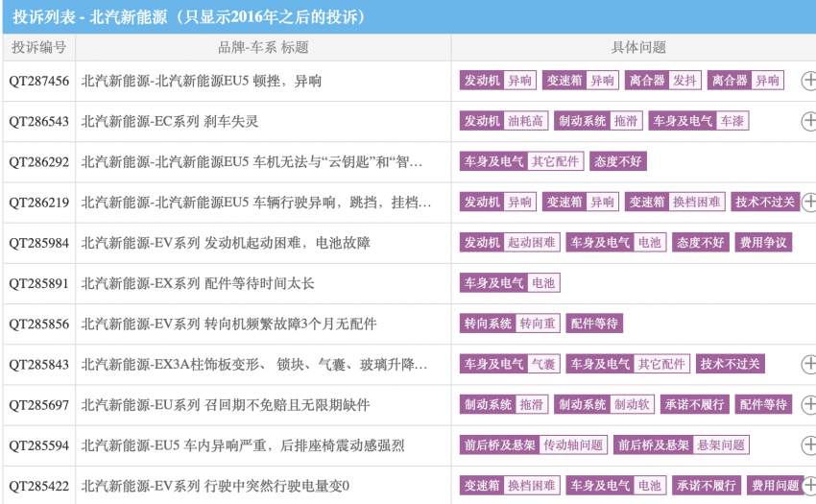Screen dimensions: 816x504
Task: Click the 发动机 油耗高 tag
Action: (504, 121)
